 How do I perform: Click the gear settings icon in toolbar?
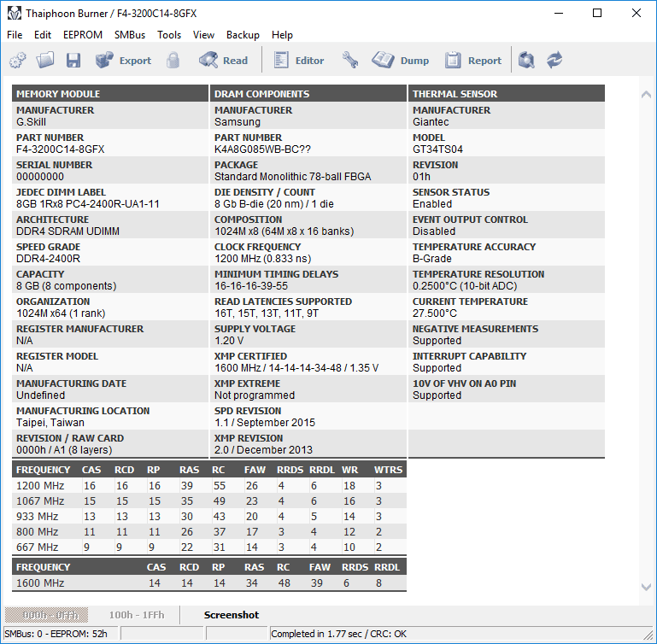click(18, 61)
